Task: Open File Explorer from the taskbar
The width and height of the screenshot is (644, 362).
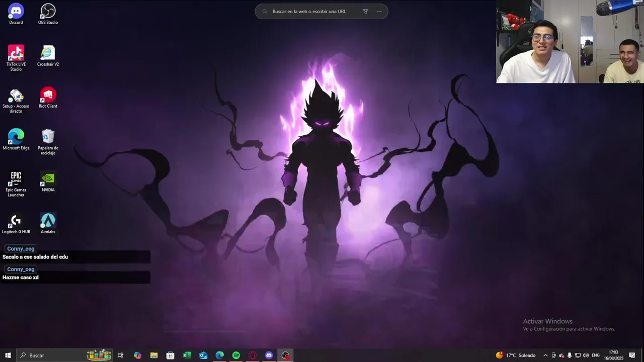Action: (154, 355)
